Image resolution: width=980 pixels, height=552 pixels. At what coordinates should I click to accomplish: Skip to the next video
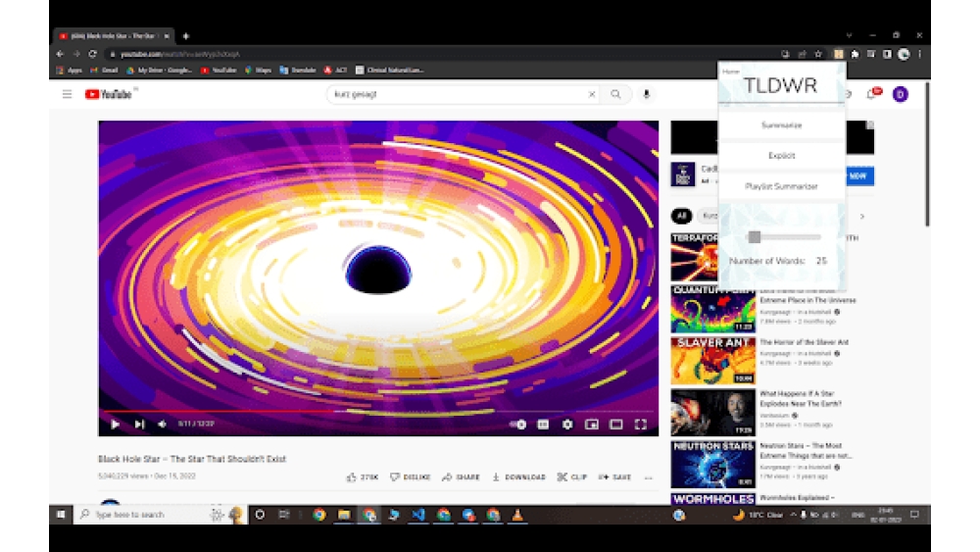point(139,424)
